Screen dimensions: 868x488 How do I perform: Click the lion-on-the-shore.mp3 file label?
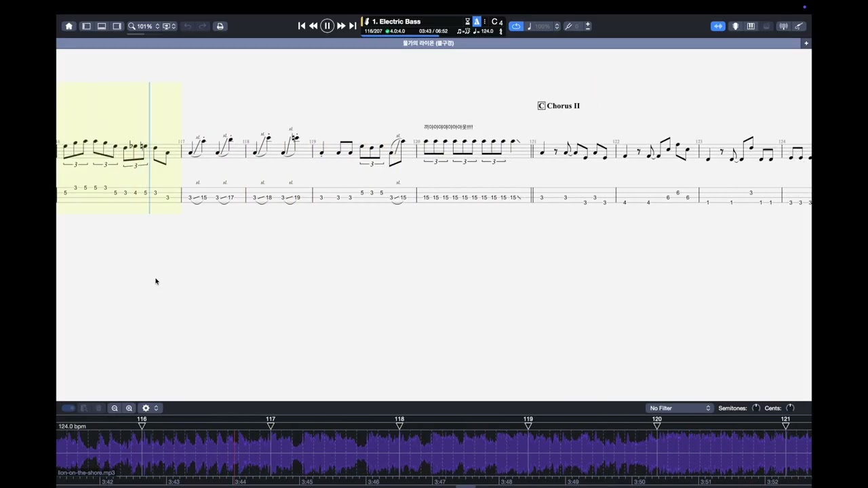(86, 472)
